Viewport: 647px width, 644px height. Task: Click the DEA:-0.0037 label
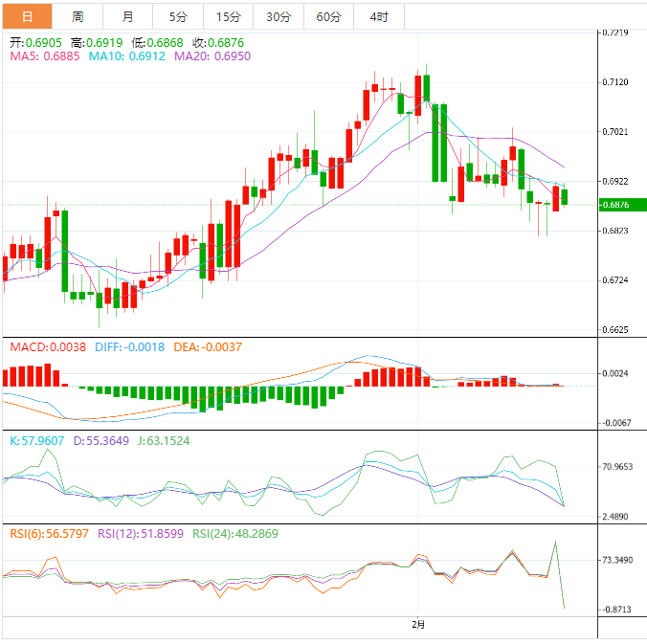[208, 347]
